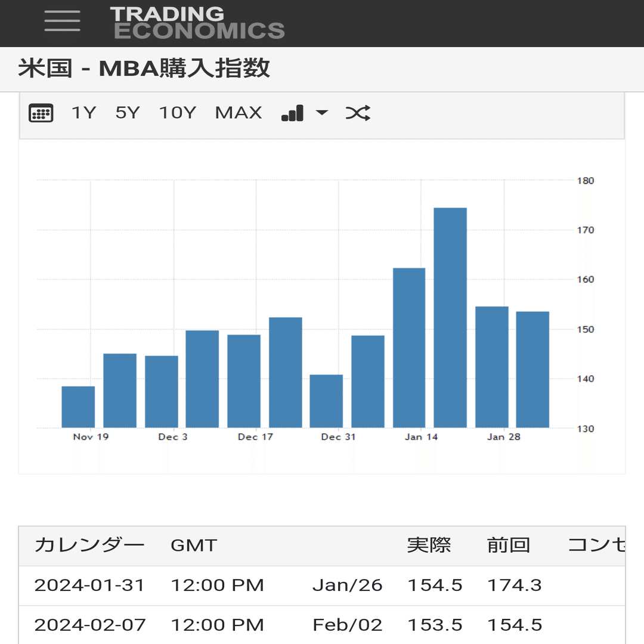Click the カレンダー column header
Image resolution: width=644 pixels, height=644 pixels.
coord(89,545)
